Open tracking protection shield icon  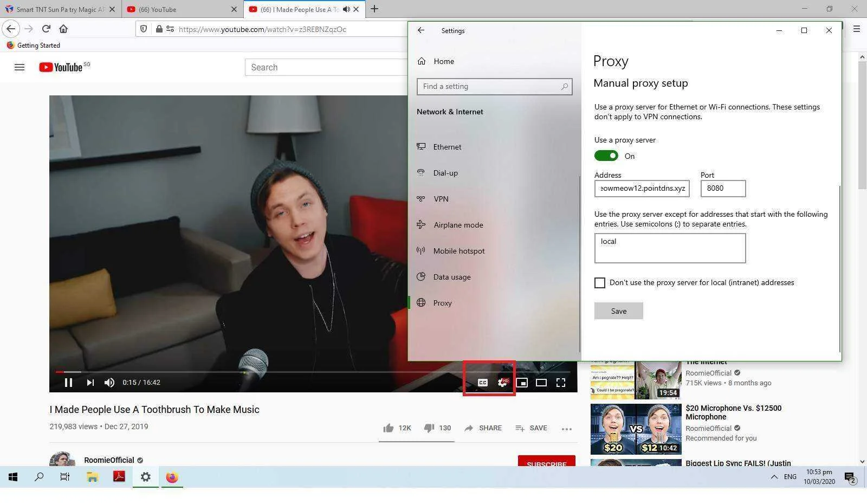point(144,29)
